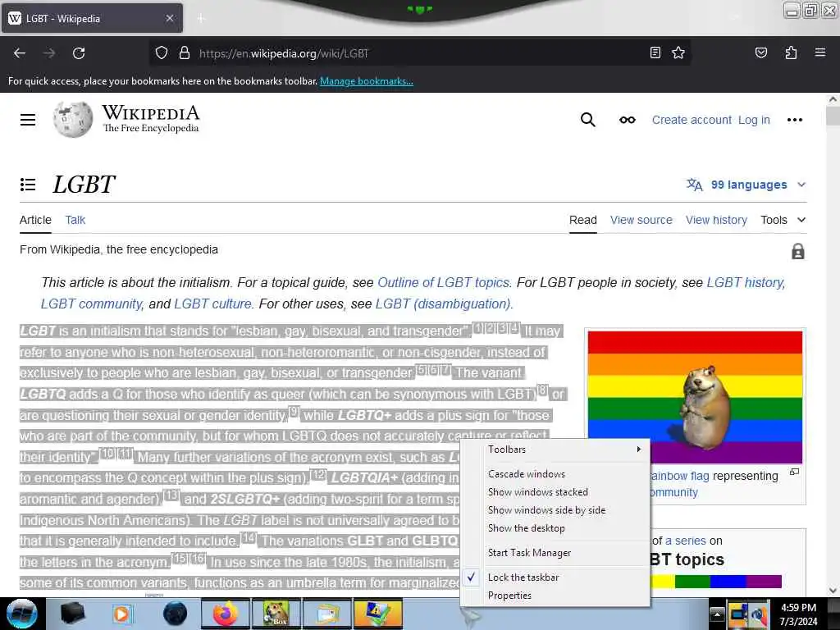Open the Sandboxie Box taskbar icon
Screen dimensions: 840x630
[276, 614]
